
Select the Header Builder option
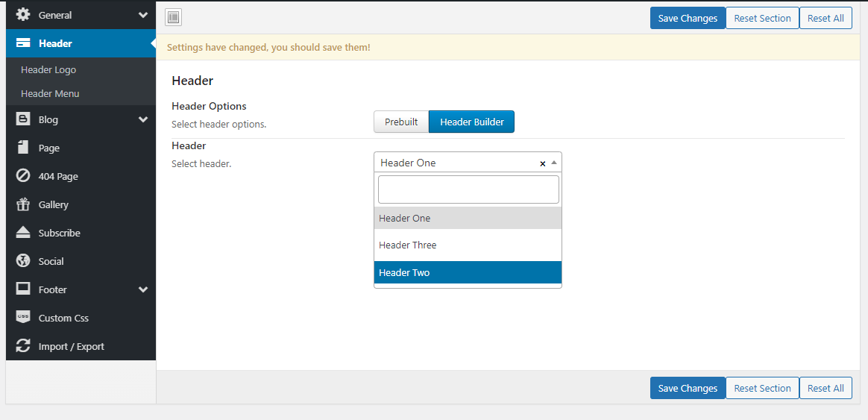[x=471, y=122]
